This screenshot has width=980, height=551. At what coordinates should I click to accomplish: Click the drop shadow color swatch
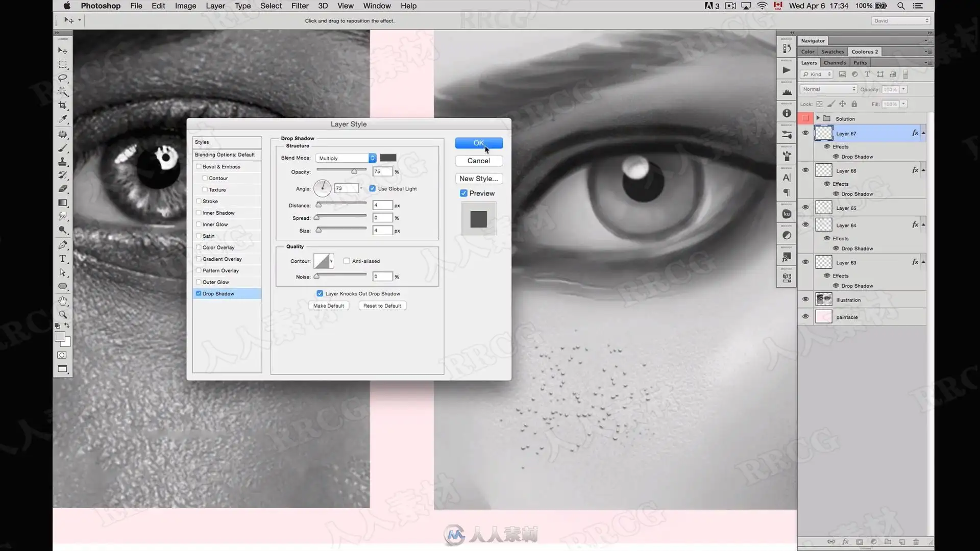(388, 158)
